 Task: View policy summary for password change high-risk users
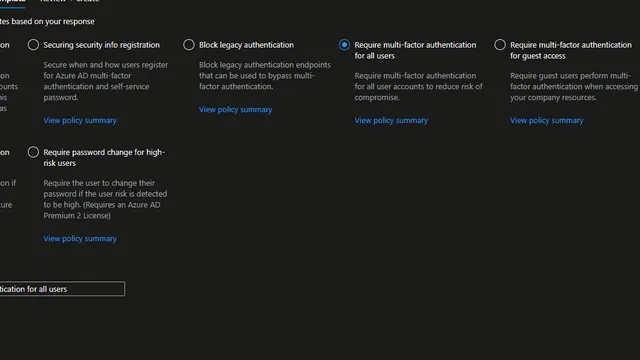(x=80, y=238)
